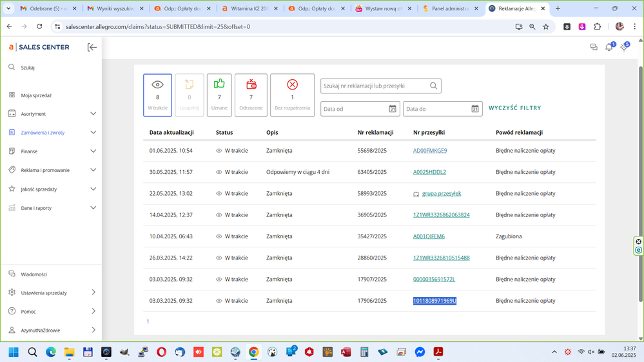Image resolution: width=644 pixels, height=362 pixels.
Task: Go back in Chrome
Action: 10,26
